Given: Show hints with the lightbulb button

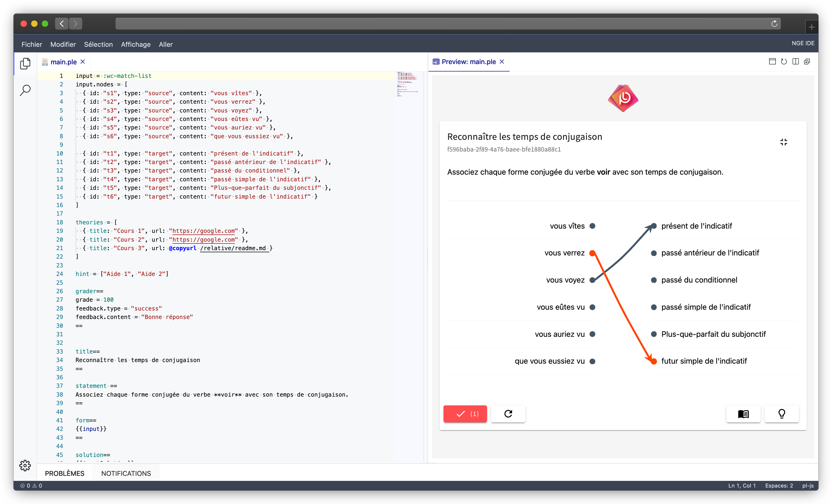Looking at the screenshot, I should (781, 414).
